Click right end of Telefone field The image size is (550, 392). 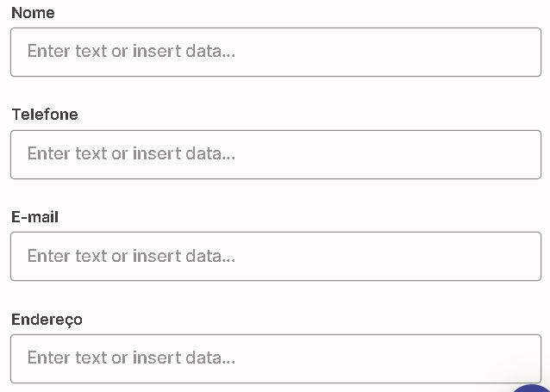[526, 154]
